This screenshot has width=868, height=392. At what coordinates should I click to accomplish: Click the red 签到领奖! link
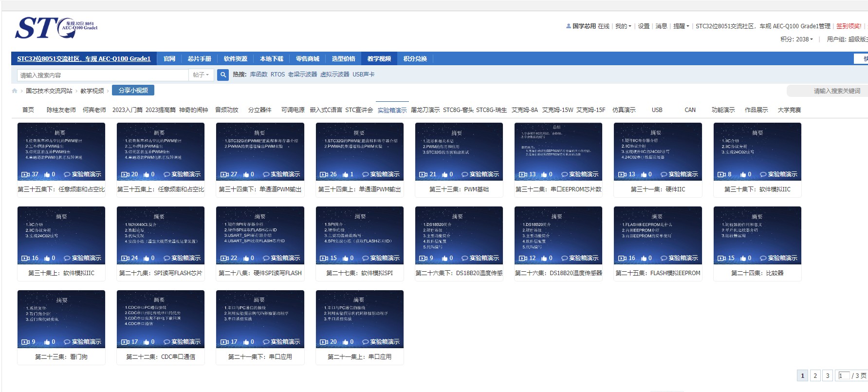point(849,26)
